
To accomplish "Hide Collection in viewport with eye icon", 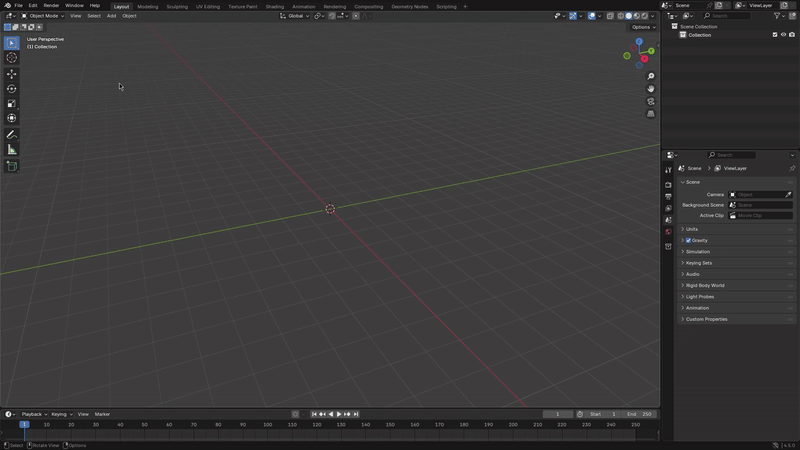I will coord(783,35).
